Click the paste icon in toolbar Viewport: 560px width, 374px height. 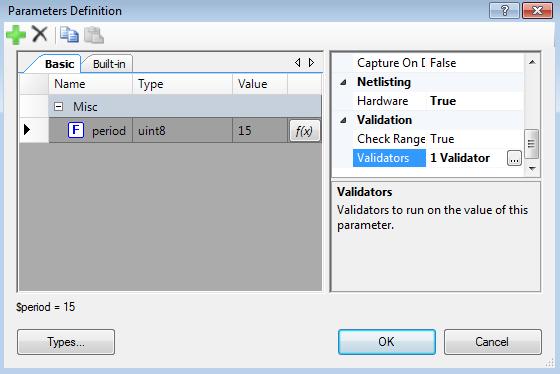[x=94, y=35]
